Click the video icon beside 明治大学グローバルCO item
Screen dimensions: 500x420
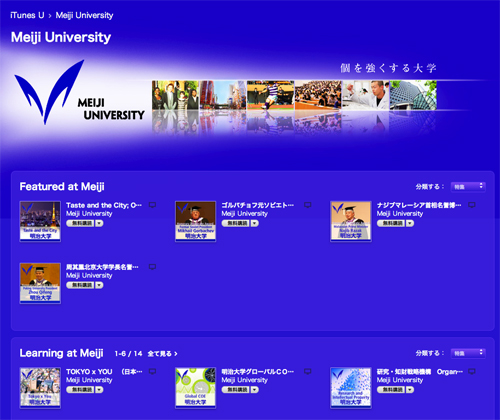click(x=308, y=371)
